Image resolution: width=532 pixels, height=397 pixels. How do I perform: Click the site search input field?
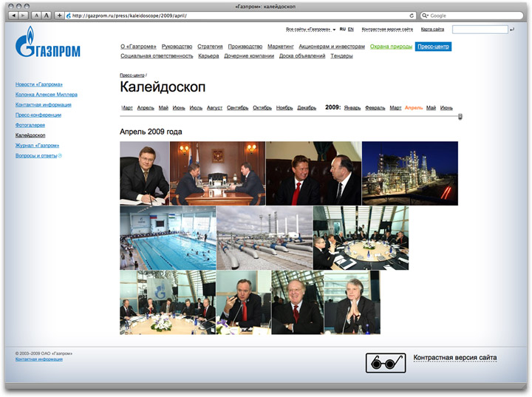pyautogui.click(x=479, y=29)
